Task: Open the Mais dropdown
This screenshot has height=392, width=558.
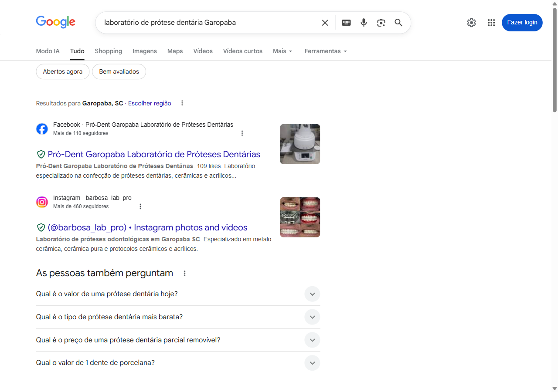Action: pyautogui.click(x=282, y=51)
